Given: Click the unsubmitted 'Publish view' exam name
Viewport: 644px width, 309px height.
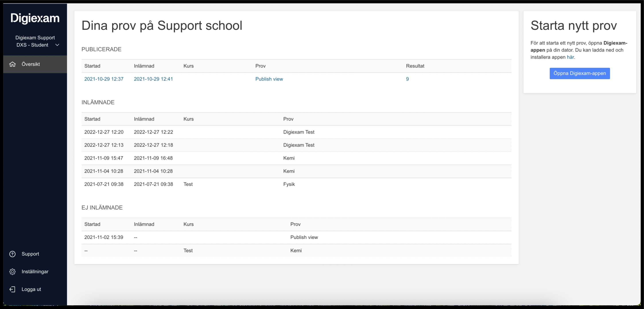Looking at the screenshot, I should 304,237.
